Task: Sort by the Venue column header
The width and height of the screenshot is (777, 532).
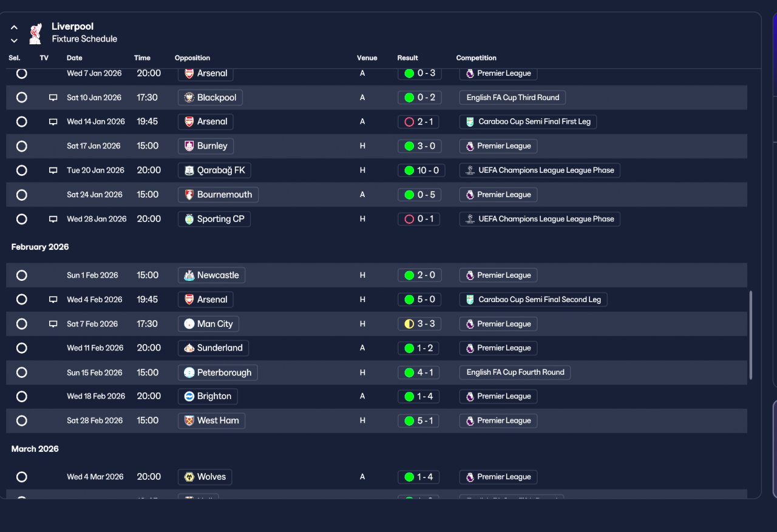Action: [x=367, y=58]
